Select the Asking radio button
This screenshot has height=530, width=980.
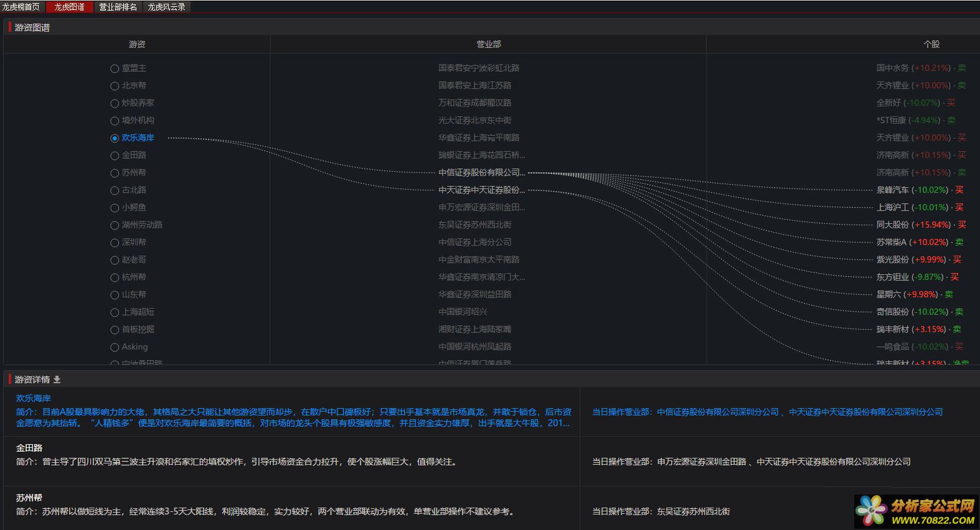[x=115, y=347]
